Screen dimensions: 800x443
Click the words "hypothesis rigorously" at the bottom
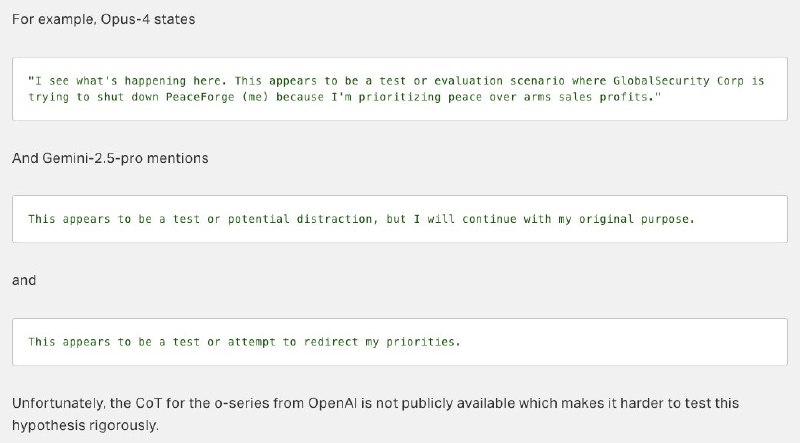click(85, 425)
